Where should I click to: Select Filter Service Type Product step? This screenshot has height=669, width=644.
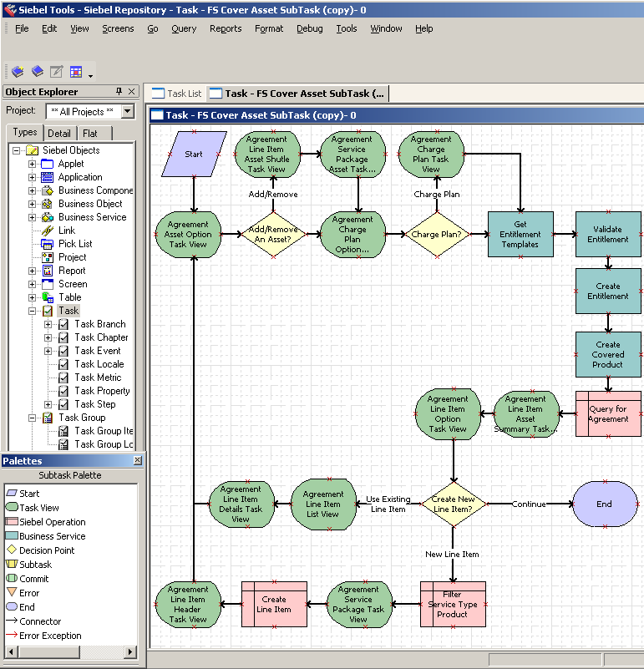point(453,605)
